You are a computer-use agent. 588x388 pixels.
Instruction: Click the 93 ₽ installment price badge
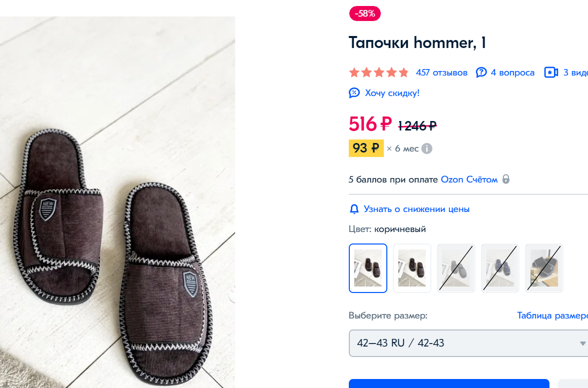pyautogui.click(x=366, y=148)
